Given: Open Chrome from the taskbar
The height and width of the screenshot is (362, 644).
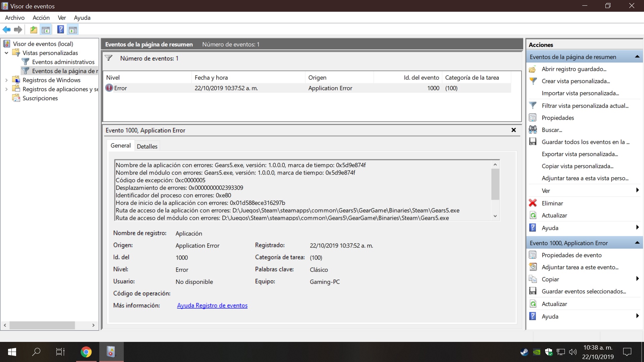Looking at the screenshot, I should [x=86, y=352].
